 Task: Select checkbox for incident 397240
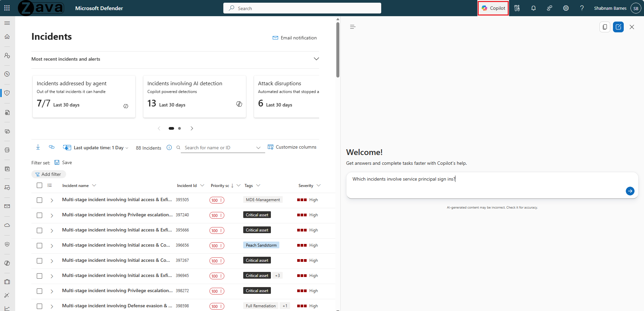click(39, 215)
